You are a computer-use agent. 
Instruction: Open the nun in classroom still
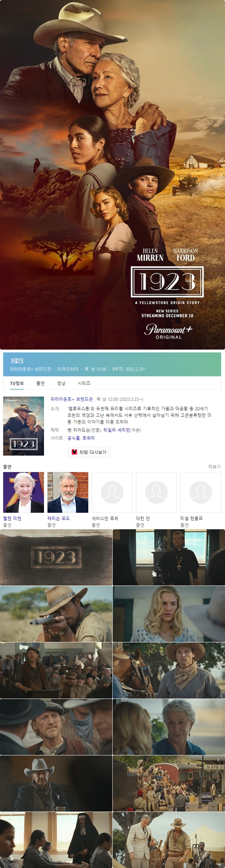click(56, 840)
